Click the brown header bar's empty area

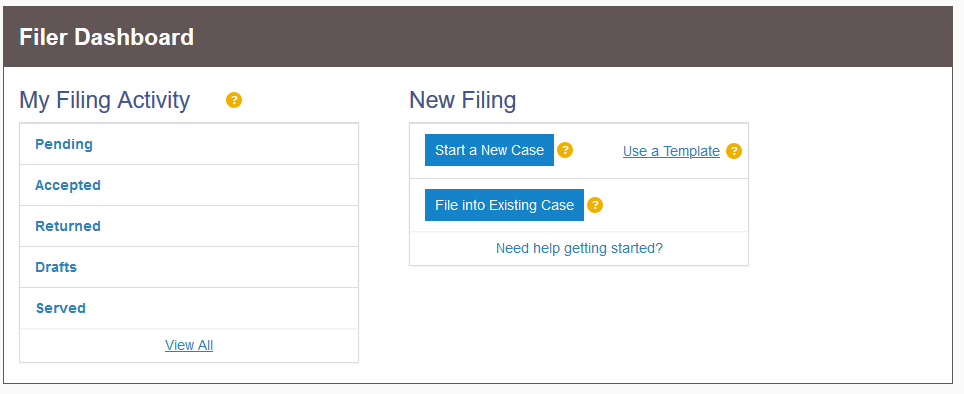572,37
